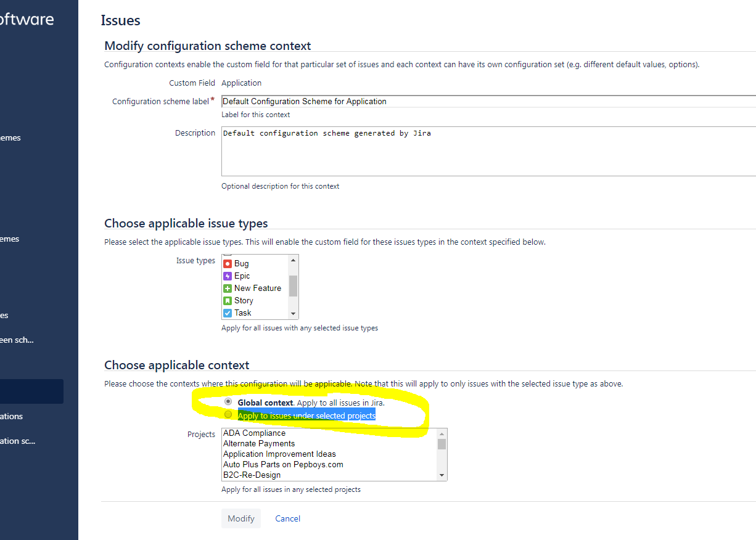This screenshot has width=756, height=540.
Task: Select the Task issue type icon
Action: point(228,313)
